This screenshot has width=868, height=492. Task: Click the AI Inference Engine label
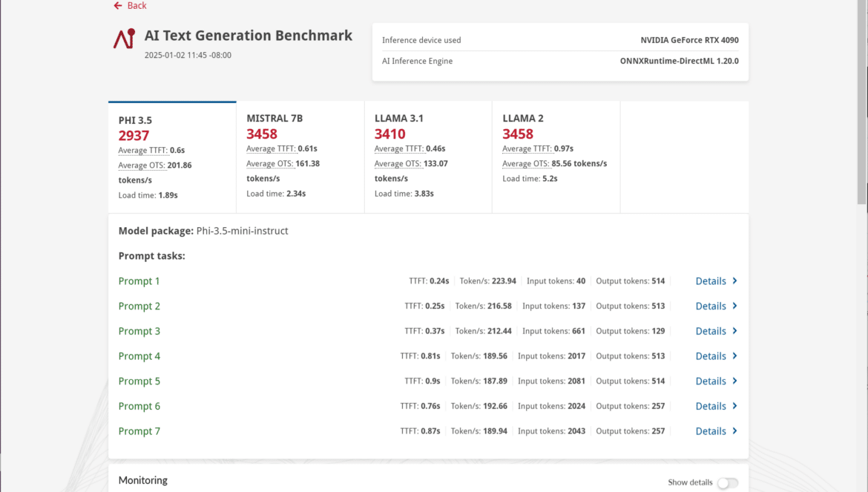(418, 61)
